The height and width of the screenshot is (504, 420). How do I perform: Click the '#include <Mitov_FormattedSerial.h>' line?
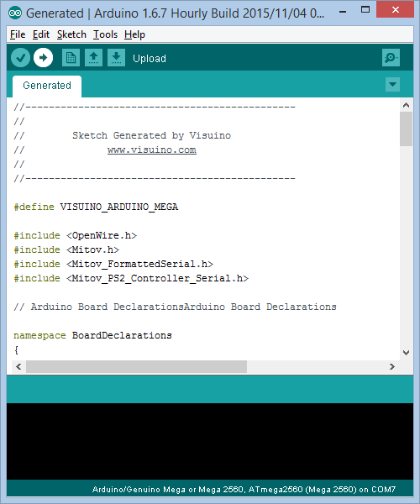113,264
